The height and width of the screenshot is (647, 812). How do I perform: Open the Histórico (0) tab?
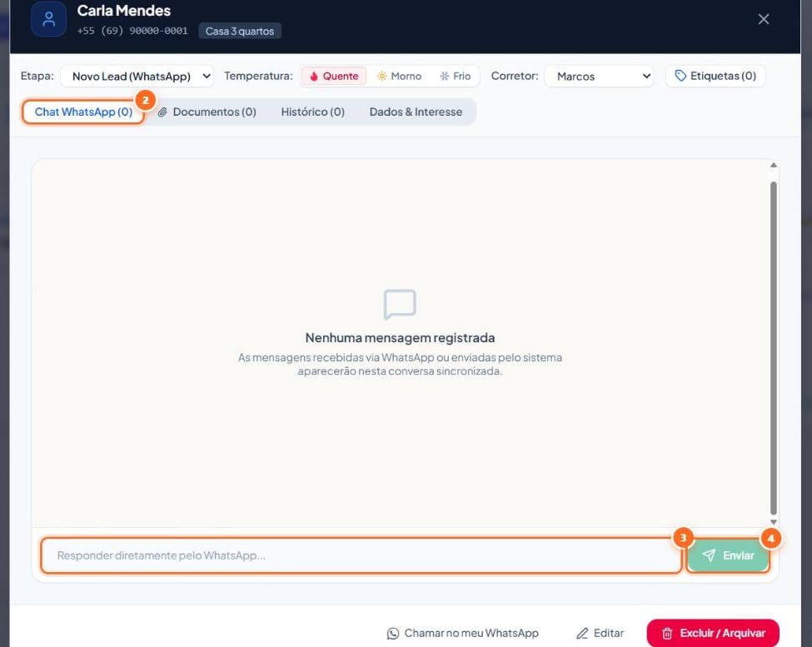313,112
